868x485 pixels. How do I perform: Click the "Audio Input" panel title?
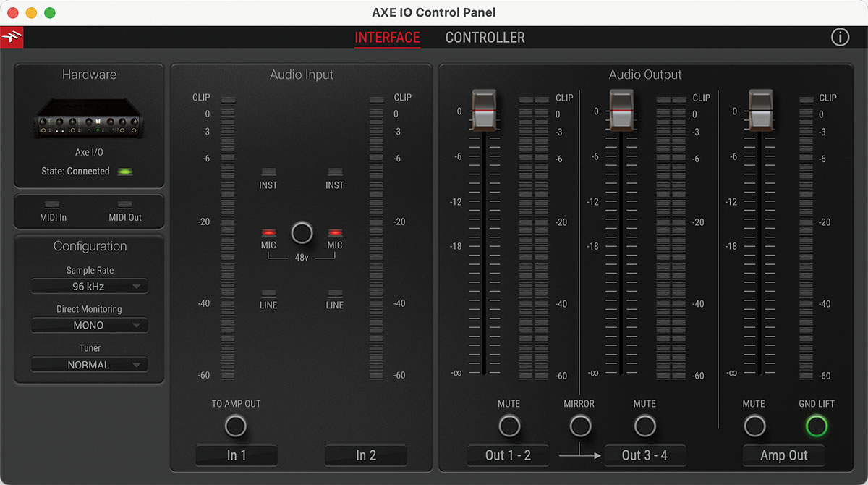pyautogui.click(x=302, y=75)
